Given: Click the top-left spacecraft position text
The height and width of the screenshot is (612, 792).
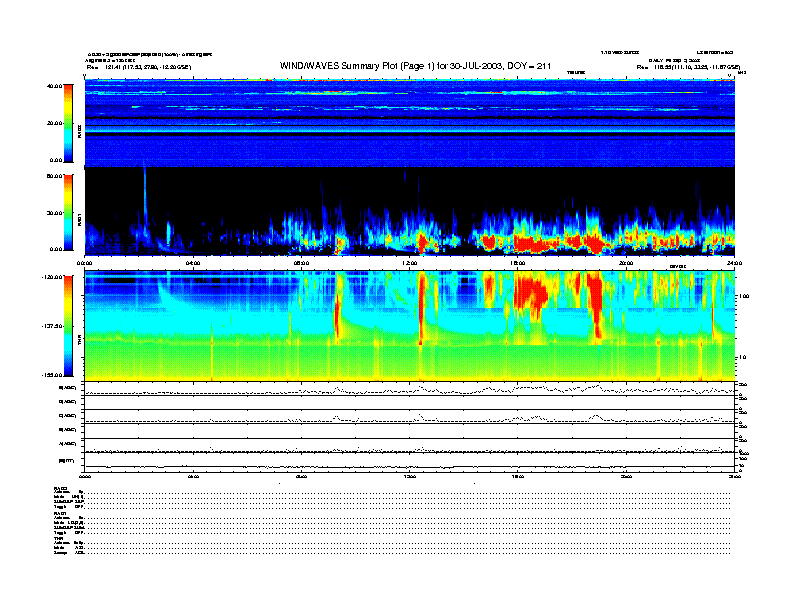Looking at the screenshot, I should (x=138, y=67).
